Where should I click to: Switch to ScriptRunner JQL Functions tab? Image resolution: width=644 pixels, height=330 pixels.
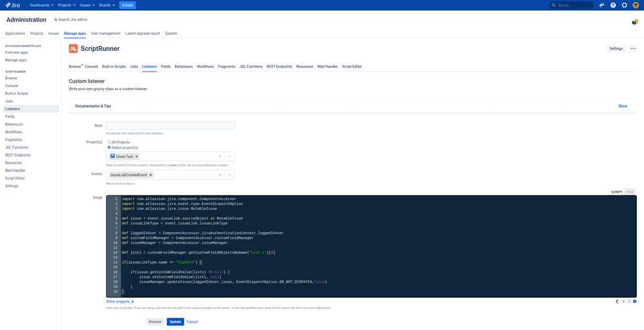pyautogui.click(x=251, y=66)
